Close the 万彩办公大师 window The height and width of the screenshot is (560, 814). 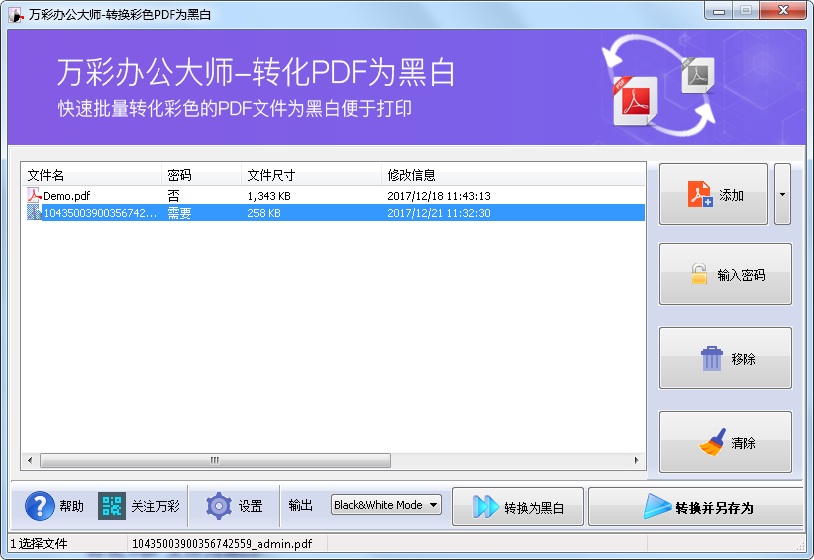pyautogui.click(x=784, y=11)
